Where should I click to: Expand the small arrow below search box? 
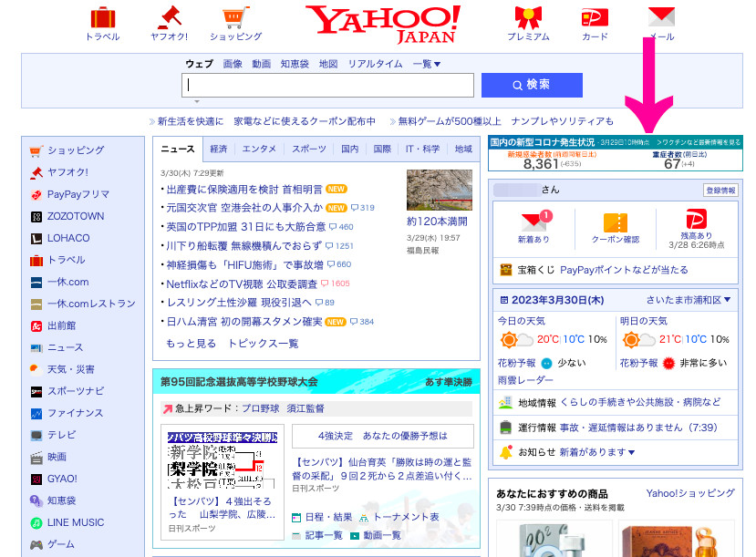coord(197,102)
